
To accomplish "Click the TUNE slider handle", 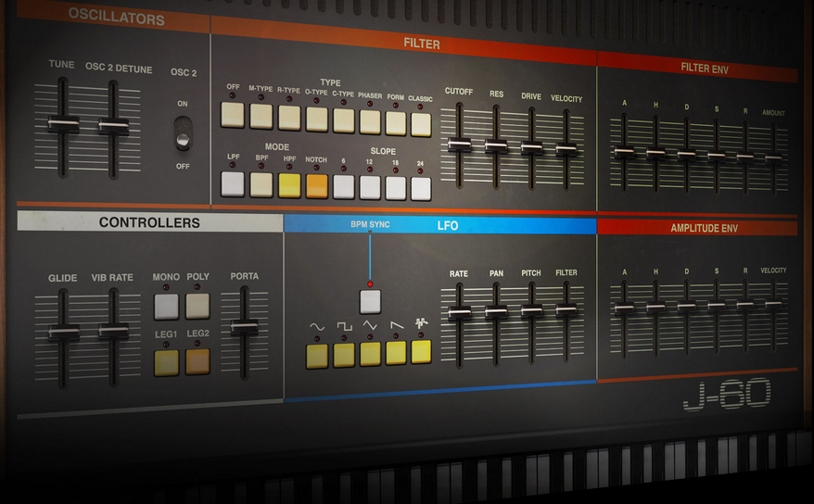I will pyautogui.click(x=63, y=124).
